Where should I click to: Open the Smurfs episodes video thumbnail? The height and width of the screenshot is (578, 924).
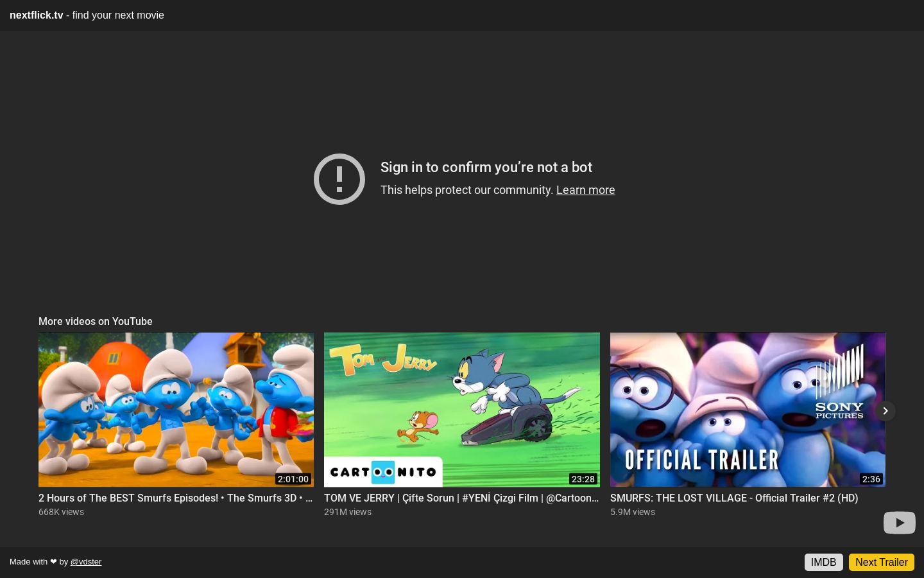176,410
